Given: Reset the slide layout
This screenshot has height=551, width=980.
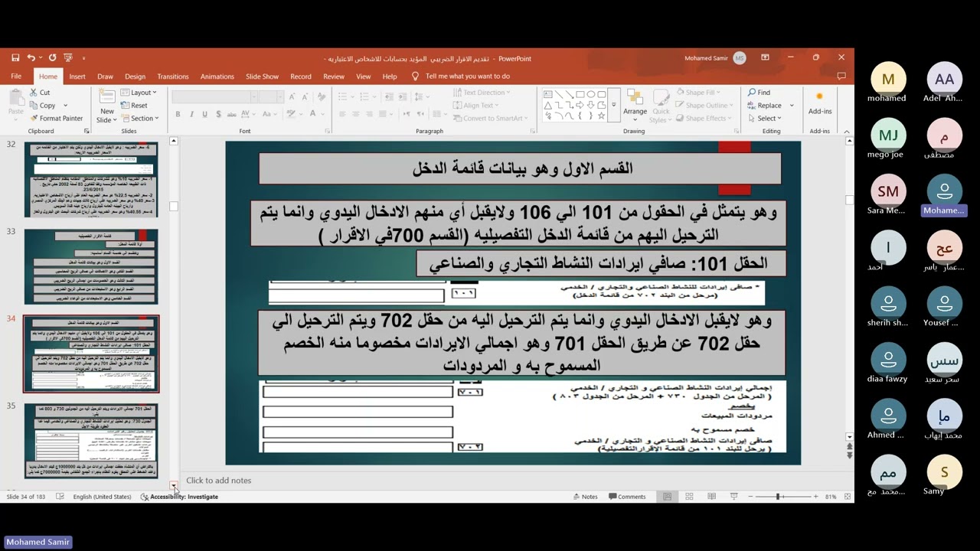Looking at the screenshot, I should coord(134,106).
